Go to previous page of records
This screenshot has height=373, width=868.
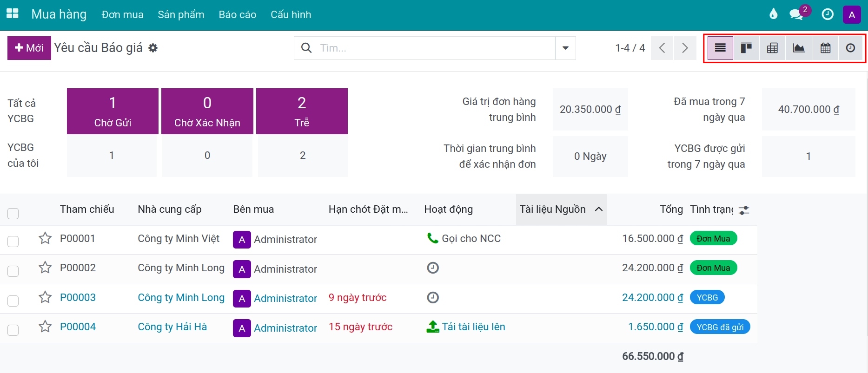(662, 48)
